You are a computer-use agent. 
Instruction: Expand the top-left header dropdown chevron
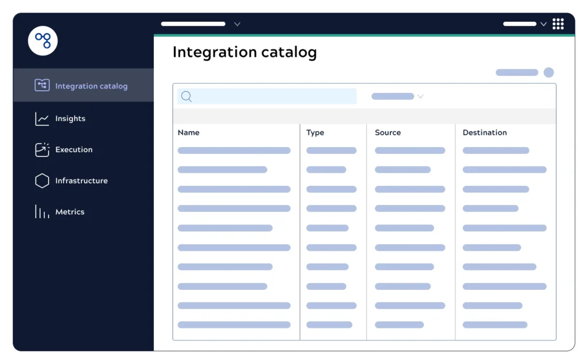tap(237, 24)
